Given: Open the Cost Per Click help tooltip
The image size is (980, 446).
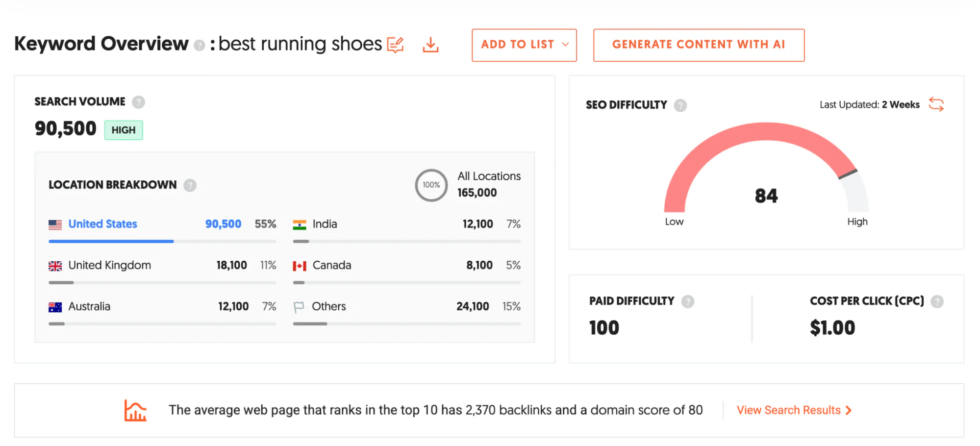Looking at the screenshot, I should [938, 301].
